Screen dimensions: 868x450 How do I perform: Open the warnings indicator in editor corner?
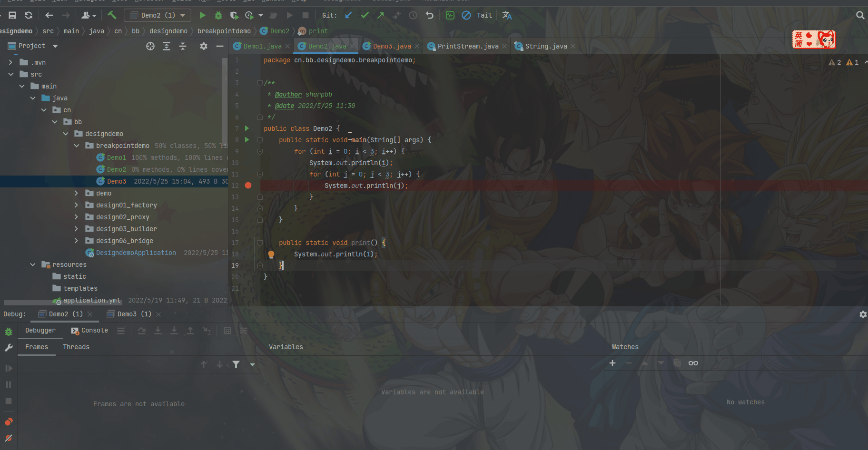pos(843,62)
